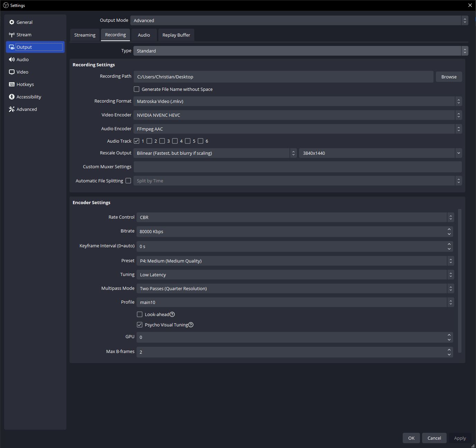Click the OBS logo in title bar
Viewport: 476px width, 448px height.
point(6,5)
